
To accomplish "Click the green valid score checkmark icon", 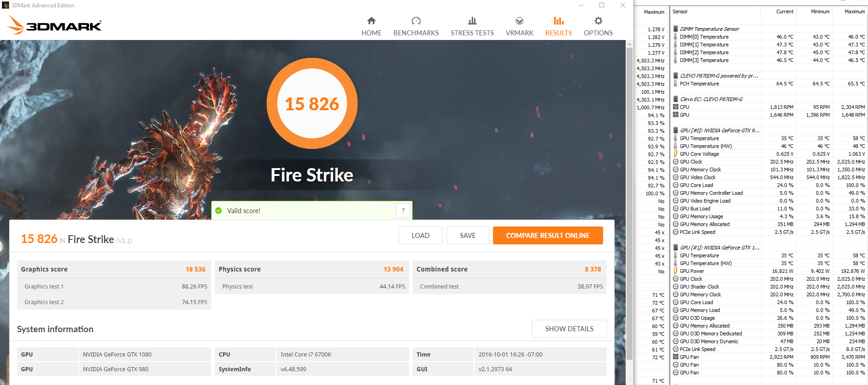I will (218, 210).
